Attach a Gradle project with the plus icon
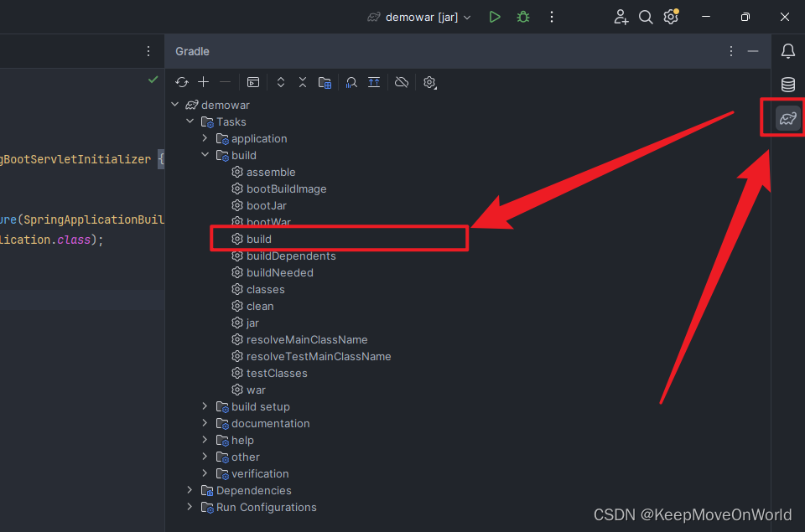The width and height of the screenshot is (805, 532). pos(203,82)
